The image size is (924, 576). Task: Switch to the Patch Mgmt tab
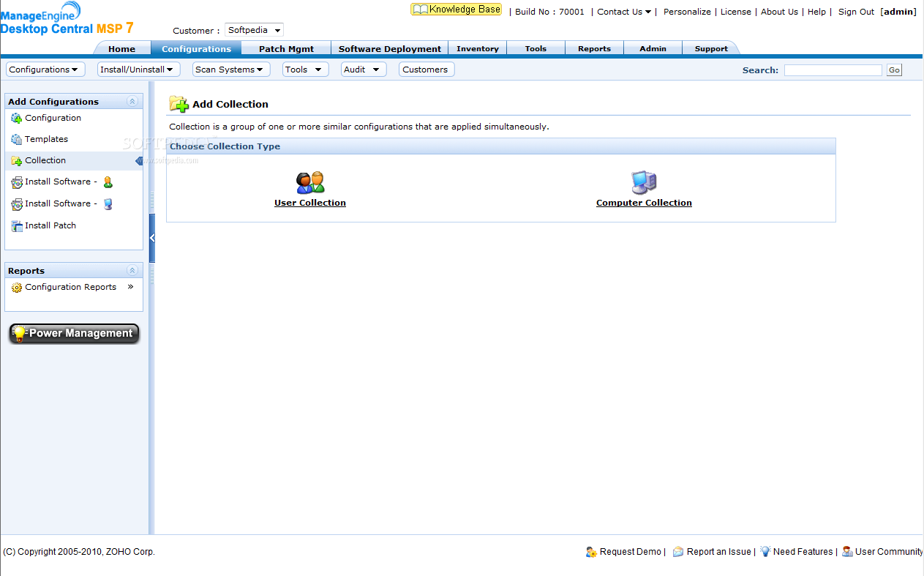tap(286, 49)
